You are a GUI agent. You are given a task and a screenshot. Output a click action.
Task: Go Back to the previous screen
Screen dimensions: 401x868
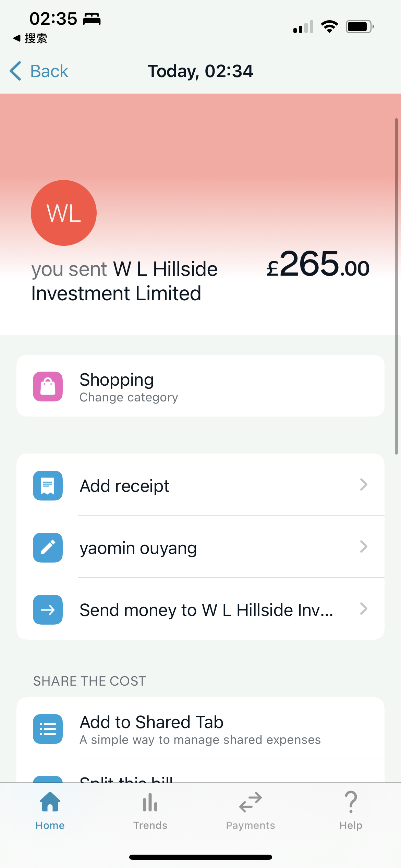coord(39,71)
